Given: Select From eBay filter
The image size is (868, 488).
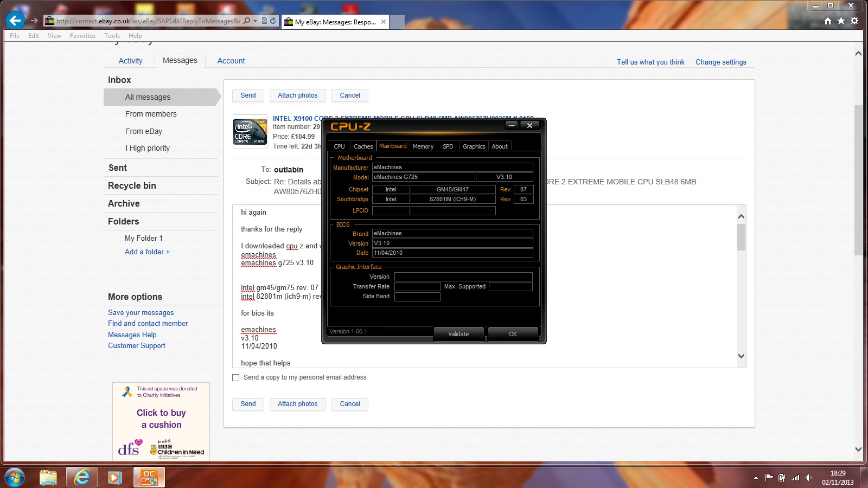Looking at the screenshot, I should pos(144,131).
